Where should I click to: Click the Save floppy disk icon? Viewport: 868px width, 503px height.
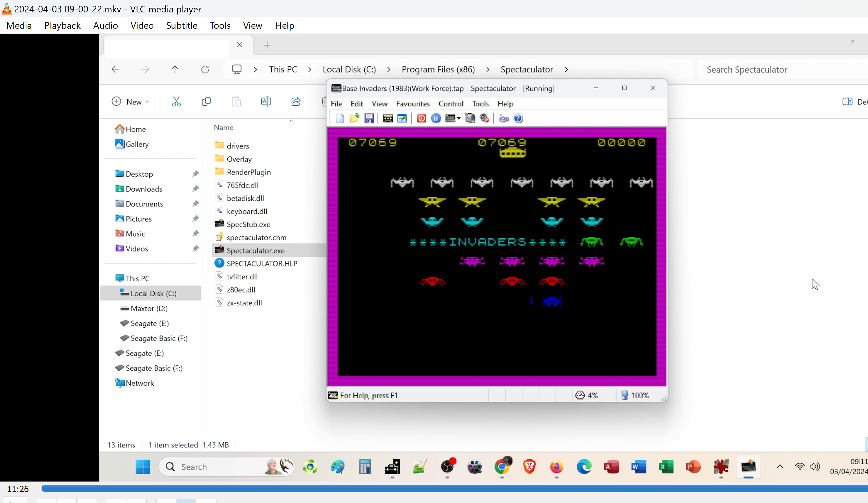tap(369, 119)
